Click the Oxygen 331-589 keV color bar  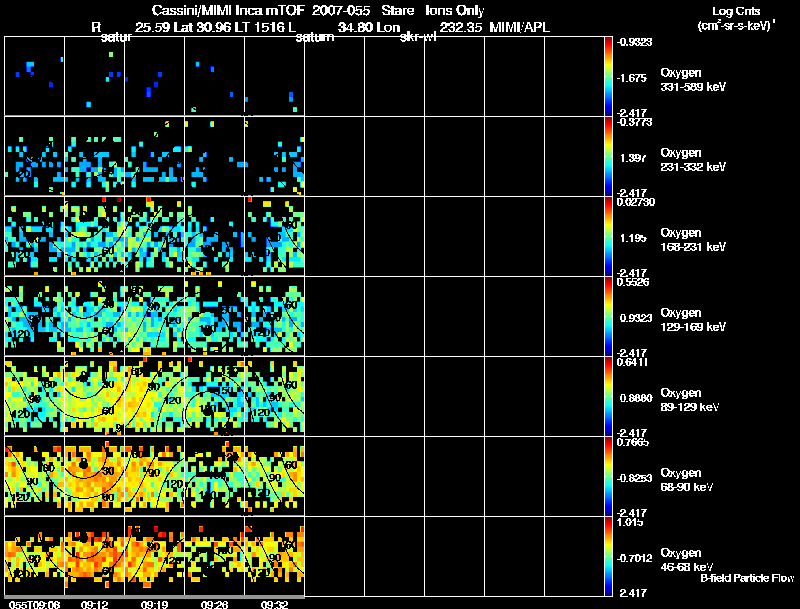(610, 75)
